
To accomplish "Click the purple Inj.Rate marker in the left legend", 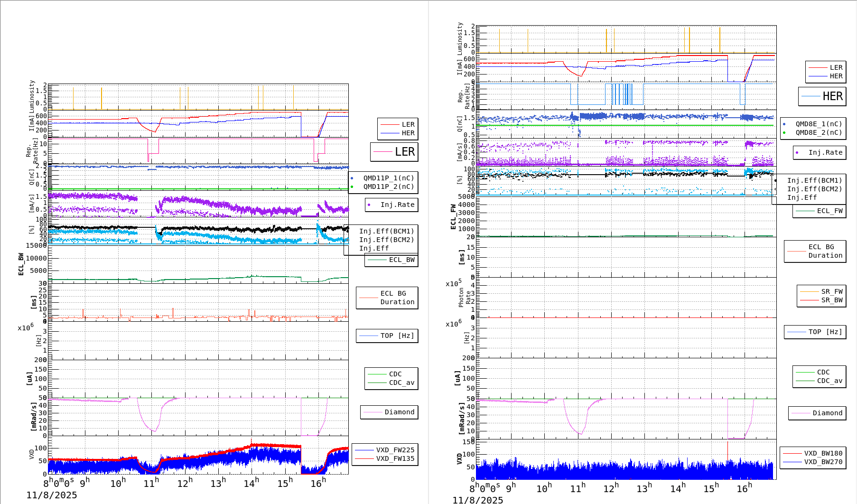I will pos(369,205).
